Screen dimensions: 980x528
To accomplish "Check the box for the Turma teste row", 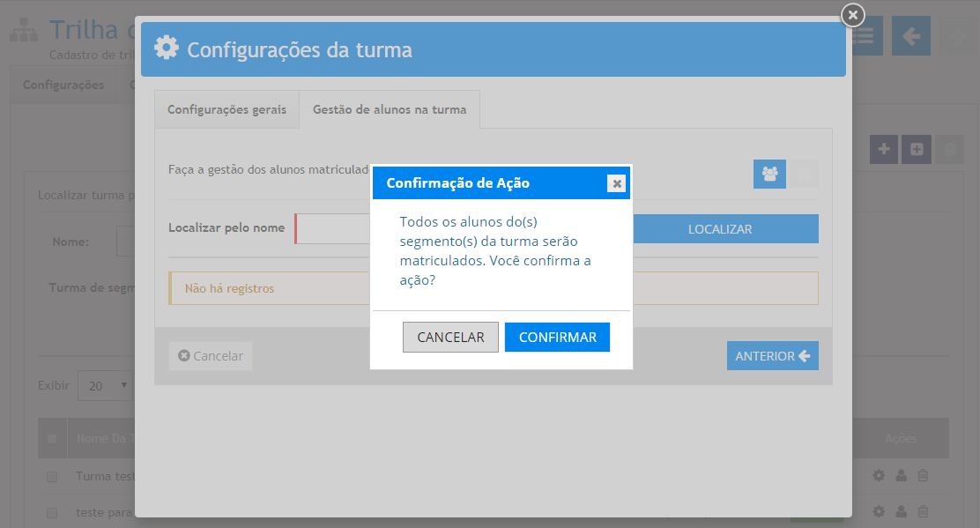I will tap(52, 476).
